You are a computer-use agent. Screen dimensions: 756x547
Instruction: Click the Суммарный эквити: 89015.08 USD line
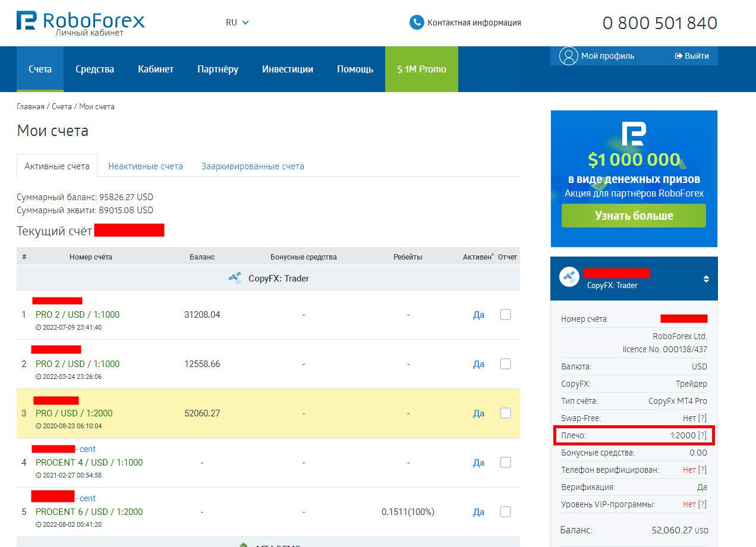(x=85, y=210)
